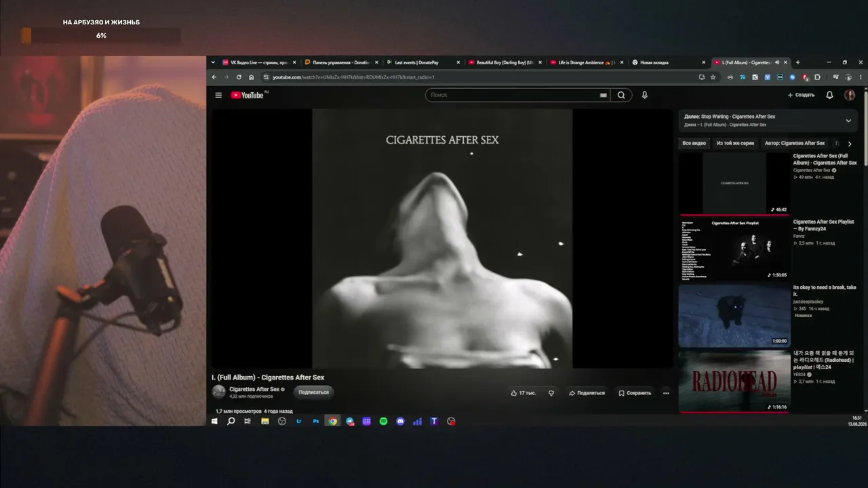Click the 'Создать' create button
The image size is (868, 488).
pos(801,96)
